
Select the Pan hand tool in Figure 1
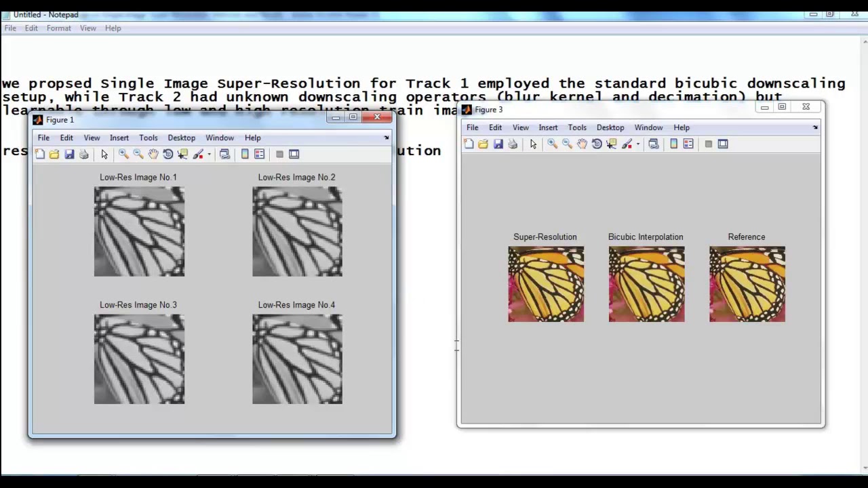pyautogui.click(x=153, y=155)
